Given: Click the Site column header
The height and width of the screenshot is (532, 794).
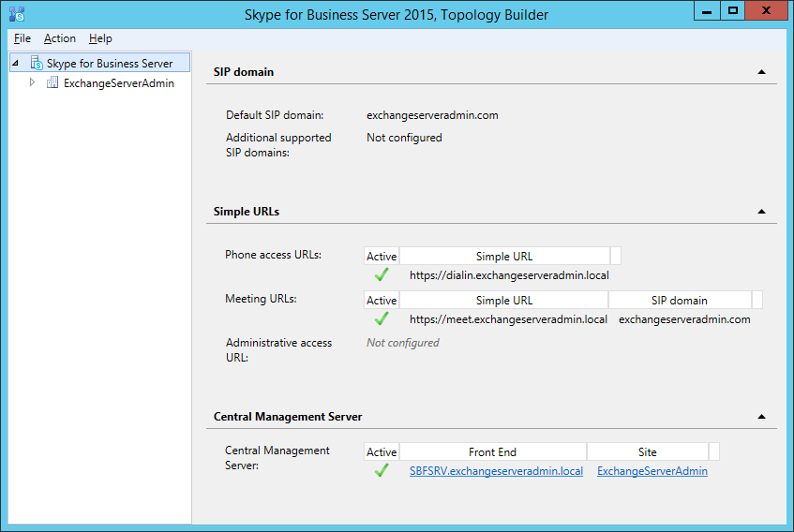Looking at the screenshot, I should pos(648,451).
